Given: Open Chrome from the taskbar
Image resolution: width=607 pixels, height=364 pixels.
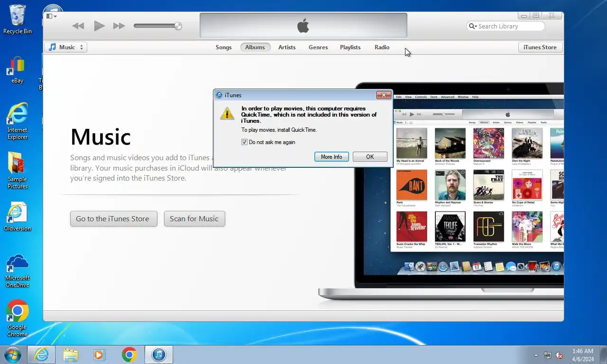Looking at the screenshot, I should click(129, 355).
